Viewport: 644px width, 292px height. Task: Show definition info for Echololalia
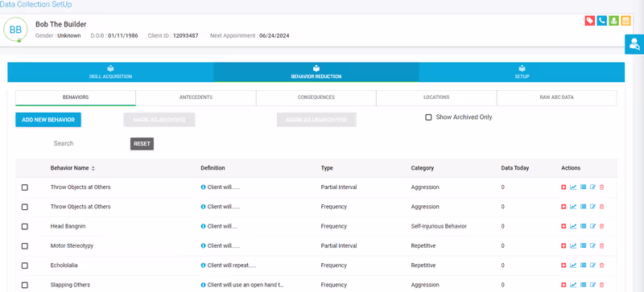point(203,265)
